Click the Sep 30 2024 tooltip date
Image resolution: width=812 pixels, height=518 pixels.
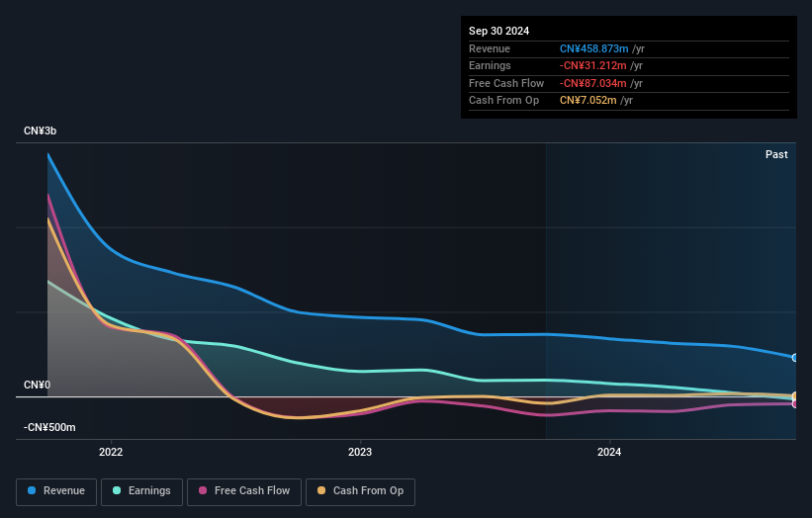coord(498,31)
